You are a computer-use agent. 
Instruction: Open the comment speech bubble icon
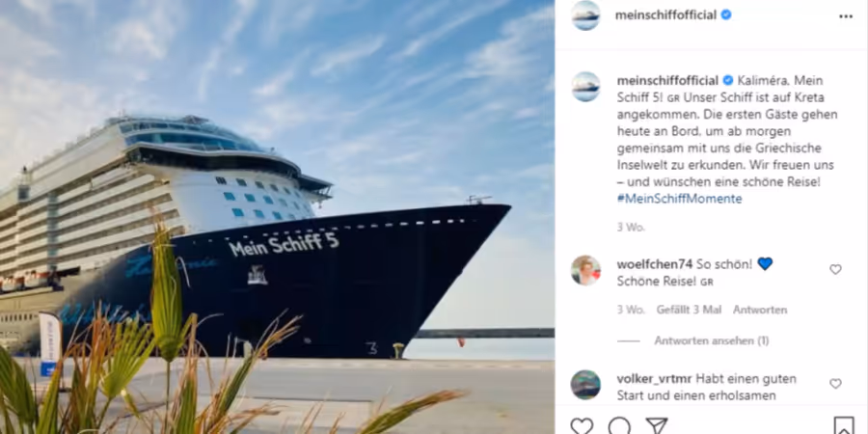pyautogui.click(x=619, y=425)
